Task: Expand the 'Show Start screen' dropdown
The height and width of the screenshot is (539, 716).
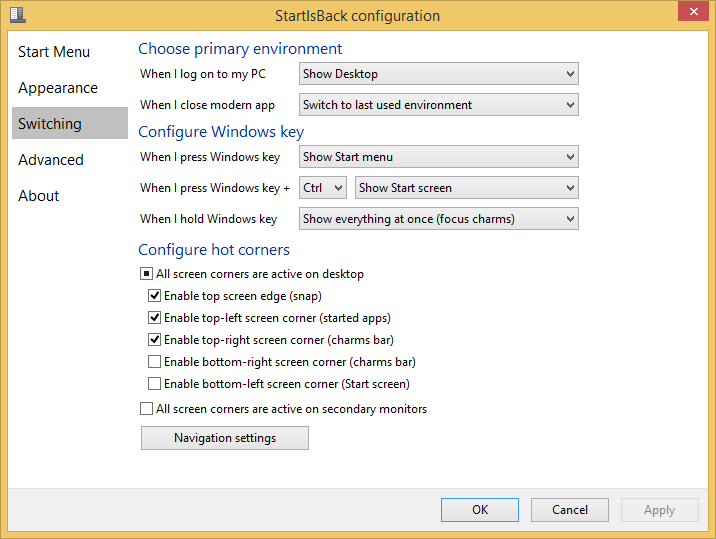Action: coord(467,187)
